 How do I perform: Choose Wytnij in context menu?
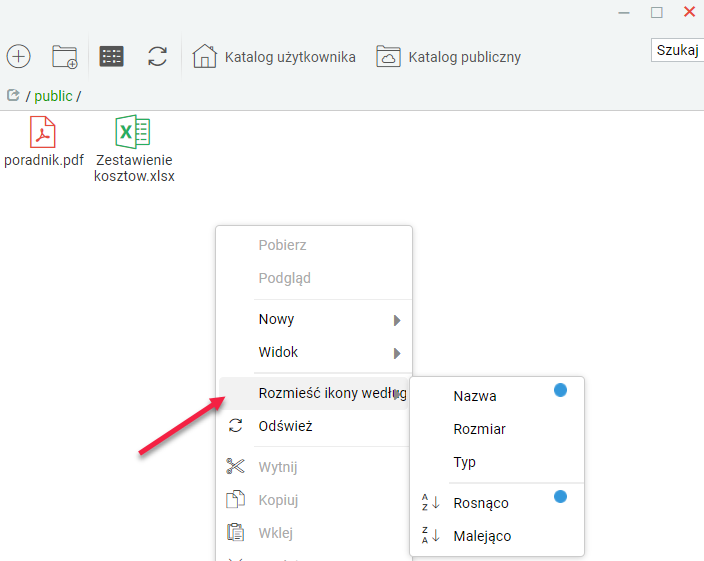(314, 467)
